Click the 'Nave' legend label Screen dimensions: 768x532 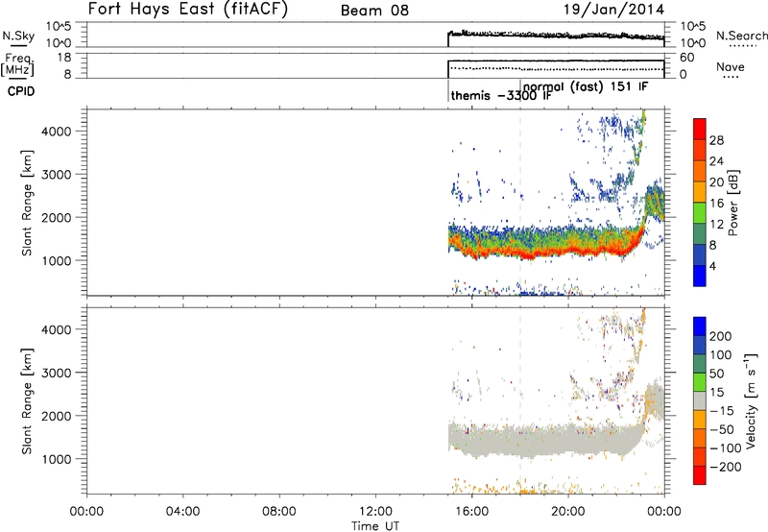click(x=731, y=67)
